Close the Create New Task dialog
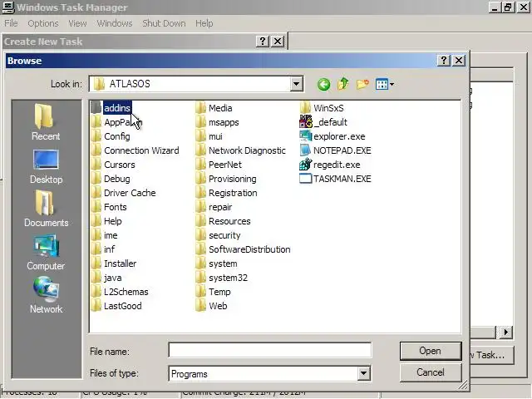The image size is (532, 399). click(x=278, y=42)
